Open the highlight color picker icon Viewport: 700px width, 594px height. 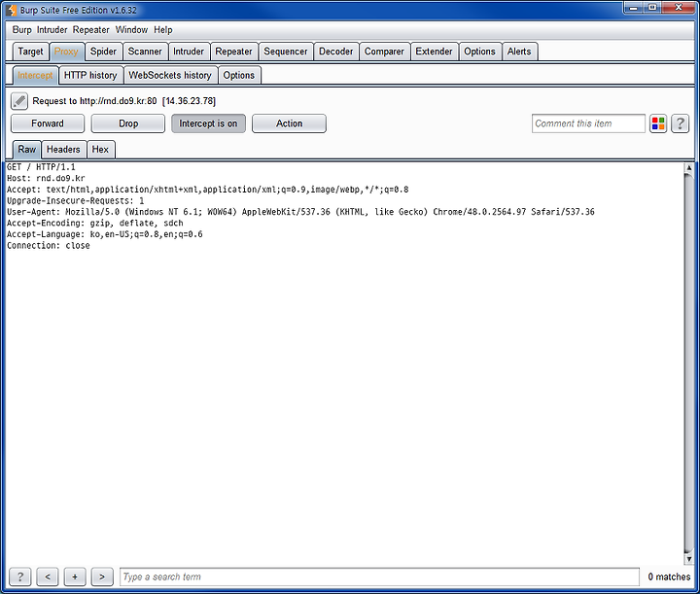(x=658, y=123)
